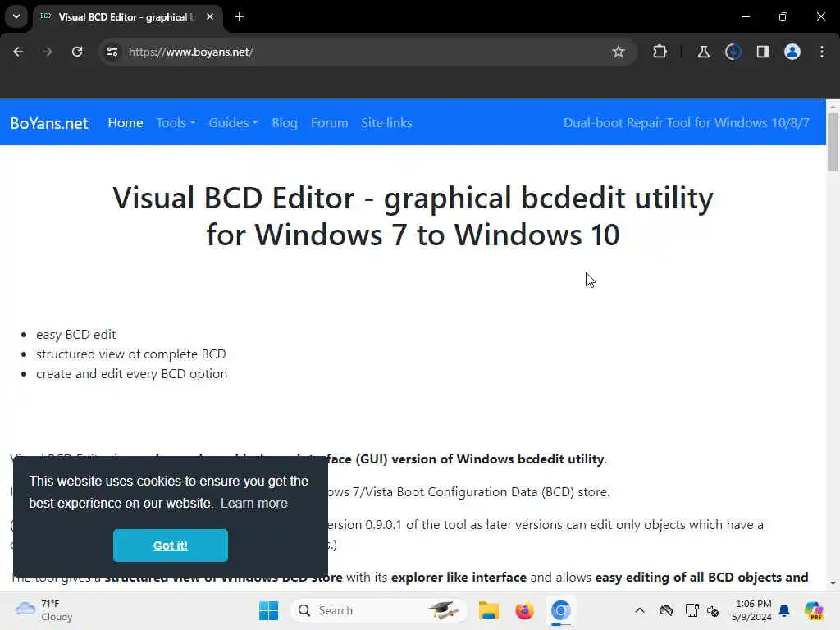Open File Explorer from taskbar
Screen dimensions: 840x630
click(x=489, y=610)
